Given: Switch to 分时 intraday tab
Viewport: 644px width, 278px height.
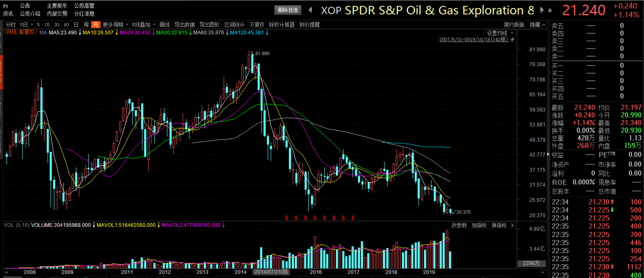Looking at the screenshot, I should coord(10,25).
